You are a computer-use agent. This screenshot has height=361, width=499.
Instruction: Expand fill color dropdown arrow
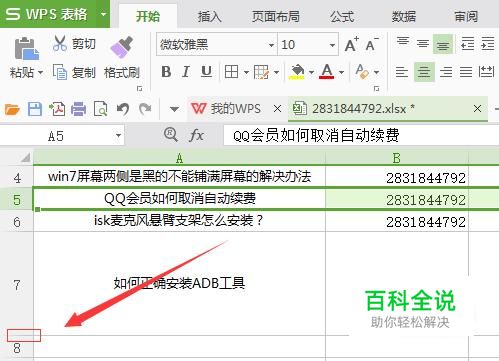pyautogui.click(x=311, y=72)
